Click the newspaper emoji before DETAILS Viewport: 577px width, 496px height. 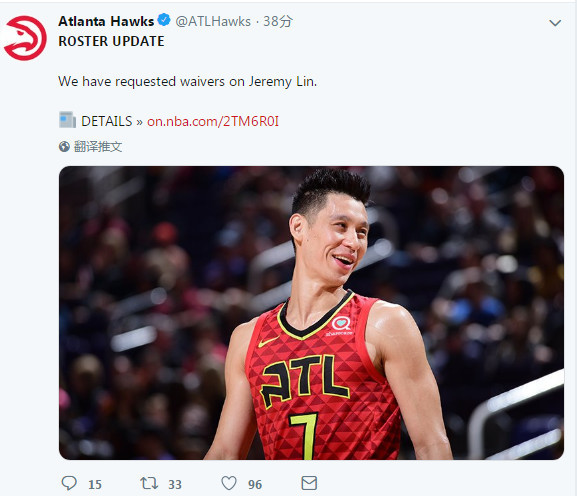67,120
